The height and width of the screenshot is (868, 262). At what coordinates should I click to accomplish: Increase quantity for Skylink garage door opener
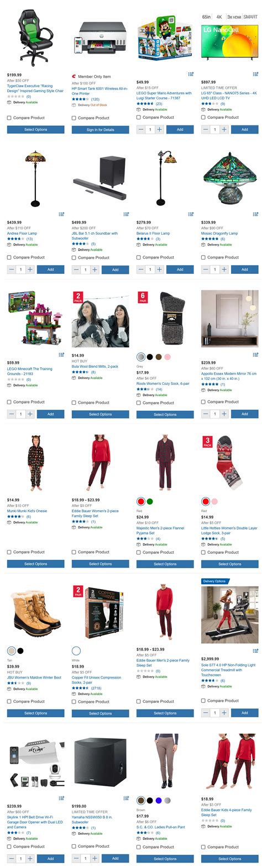pos(30,859)
